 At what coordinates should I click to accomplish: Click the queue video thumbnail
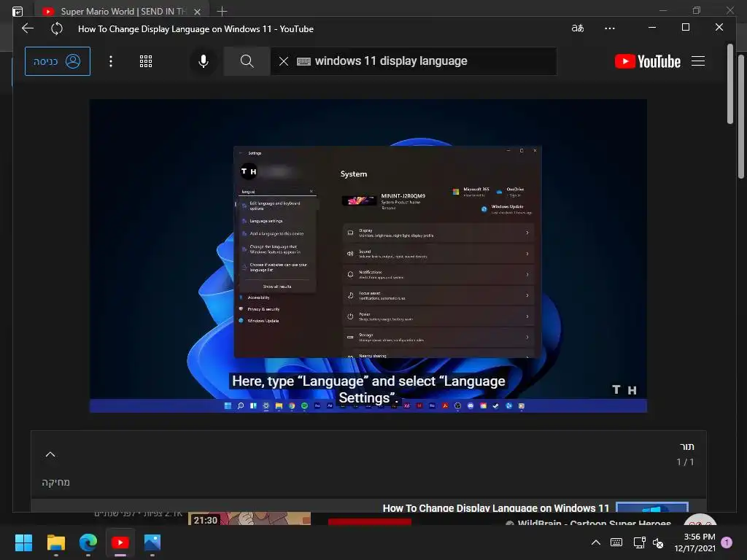click(651, 507)
